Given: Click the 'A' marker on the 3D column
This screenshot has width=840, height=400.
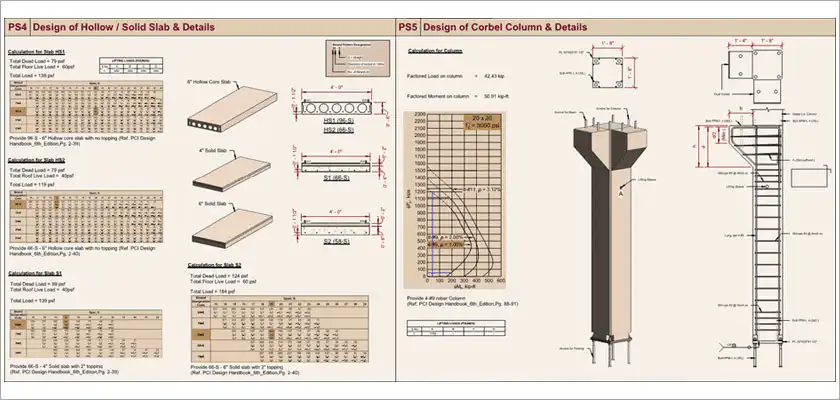Looking at the screenshot, I should (x=621, y=194).
